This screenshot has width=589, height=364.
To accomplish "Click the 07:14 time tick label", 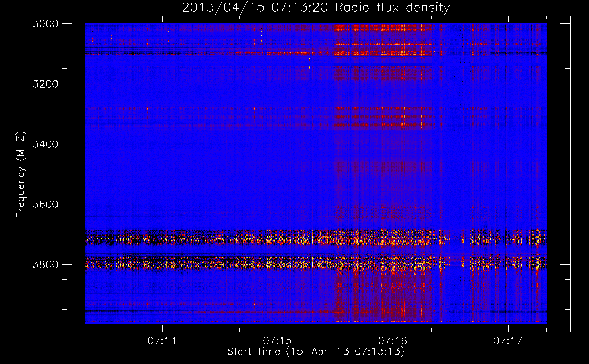I will pyautogui.click(x=162, y=341).
